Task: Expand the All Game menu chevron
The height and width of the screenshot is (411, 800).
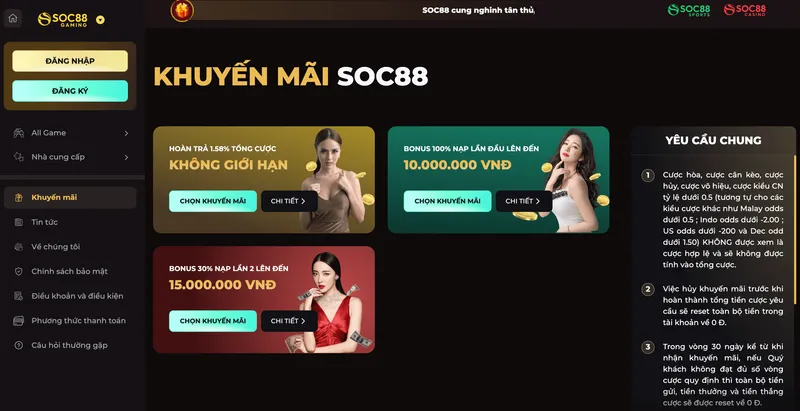Action: pos(126,133)
